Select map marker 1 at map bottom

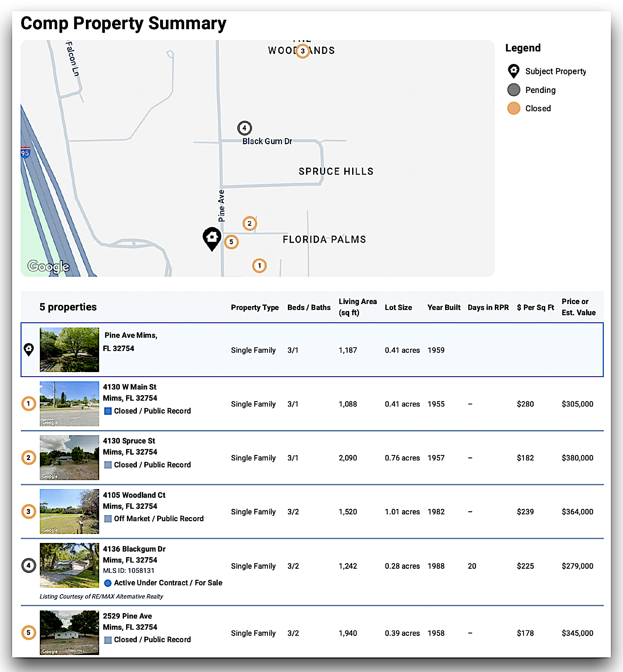[259, 265]
